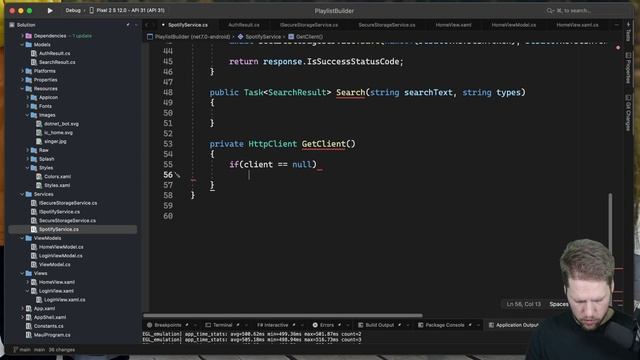Open the tab overflow menu at tab bar end
Image resolution: width=640 pixels, height=360 pixels.
pyautogui.click(x=616, y=25)
